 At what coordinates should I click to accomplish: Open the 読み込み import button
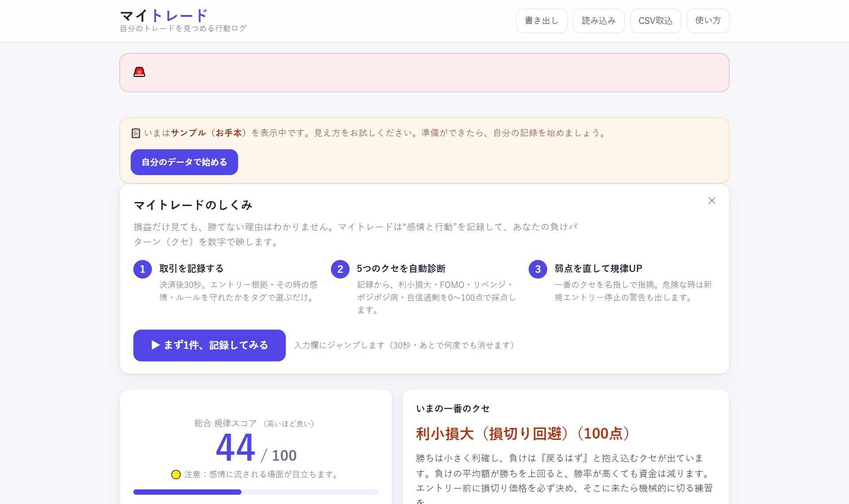click(599, 21)
